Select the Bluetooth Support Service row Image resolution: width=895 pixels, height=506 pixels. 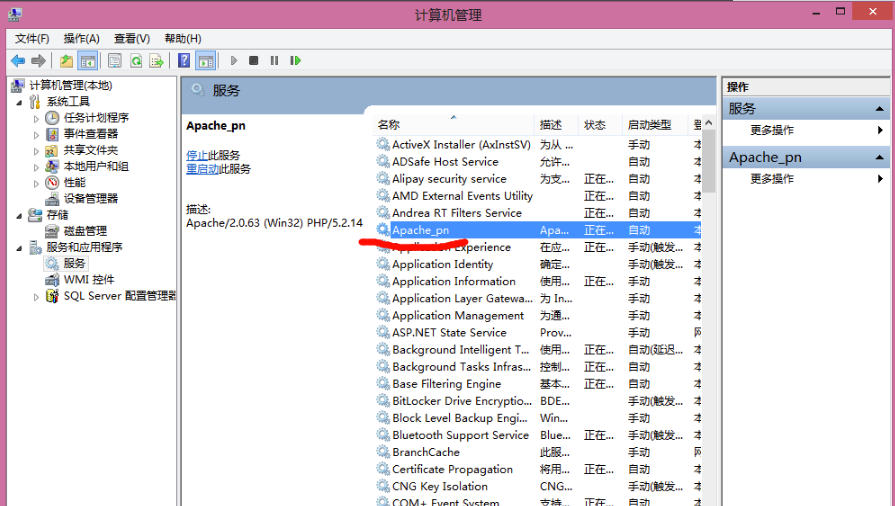538,435
